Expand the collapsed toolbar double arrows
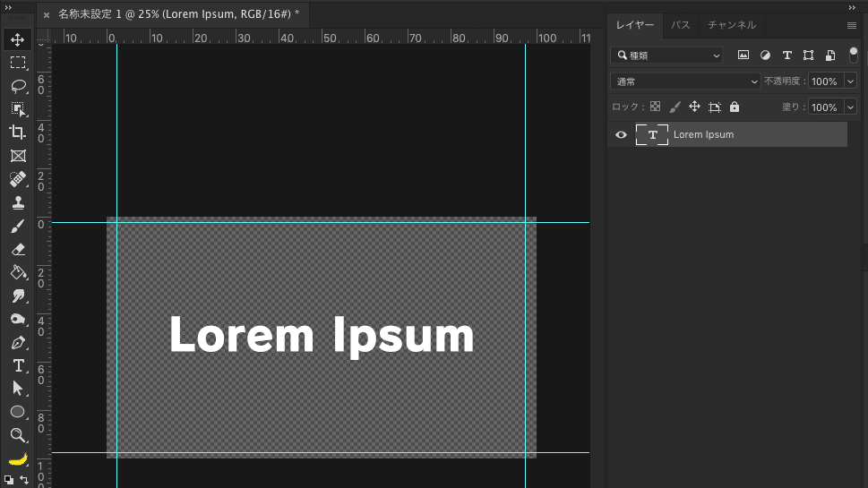This screenshot has width=868, height=488. [x=8, y=7]
